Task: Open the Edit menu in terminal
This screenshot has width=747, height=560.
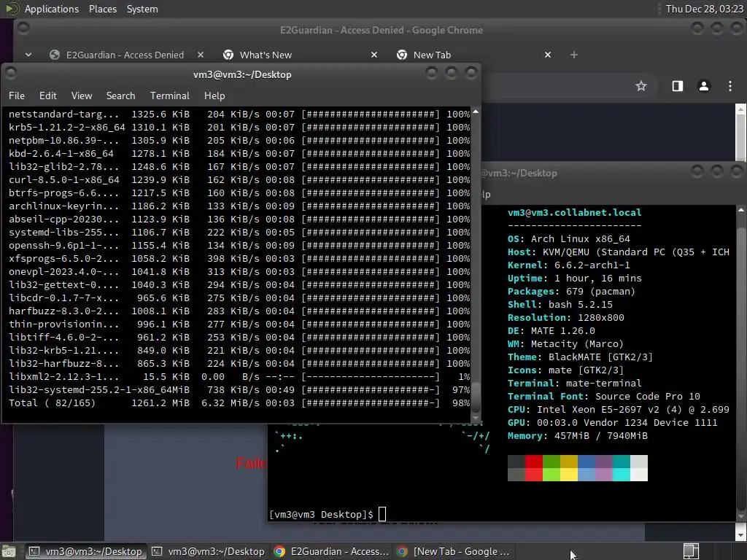Action: [47, 96]
